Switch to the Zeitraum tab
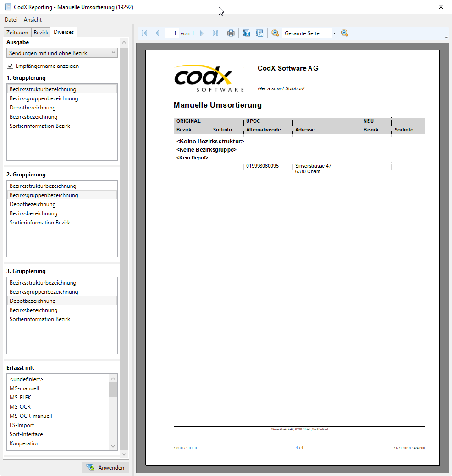Screen dimensions: 452x476 17,33
